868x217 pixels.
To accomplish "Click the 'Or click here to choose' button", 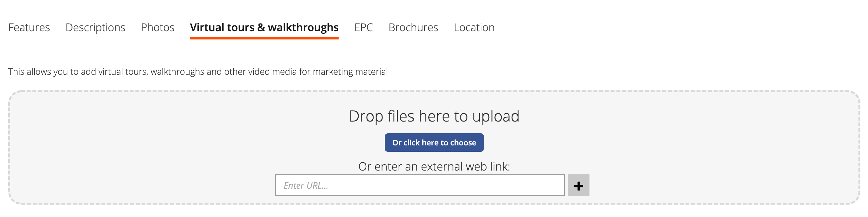I will (x=434, y=143).
